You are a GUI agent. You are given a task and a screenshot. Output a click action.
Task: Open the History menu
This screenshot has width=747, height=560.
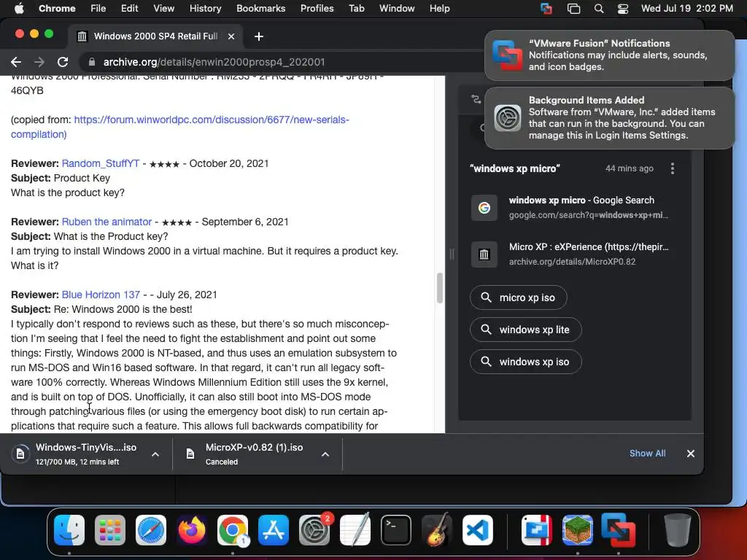[205, 8]
